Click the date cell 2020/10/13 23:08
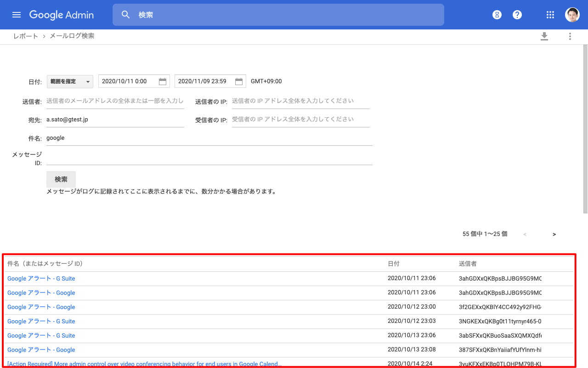Viewport: 588px width, 368px height. (412, 350)
